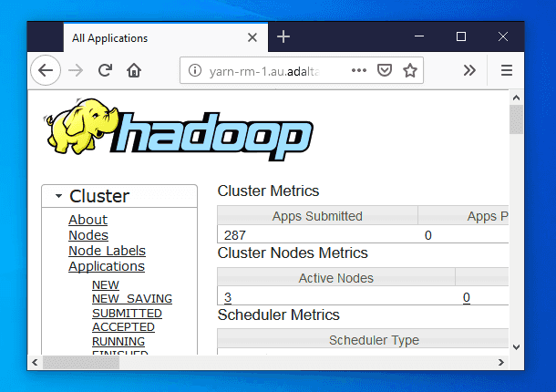This screenshot has width=556, height=392.
Task: Show site information icon in address bar
Action: (x=195, y=70)
